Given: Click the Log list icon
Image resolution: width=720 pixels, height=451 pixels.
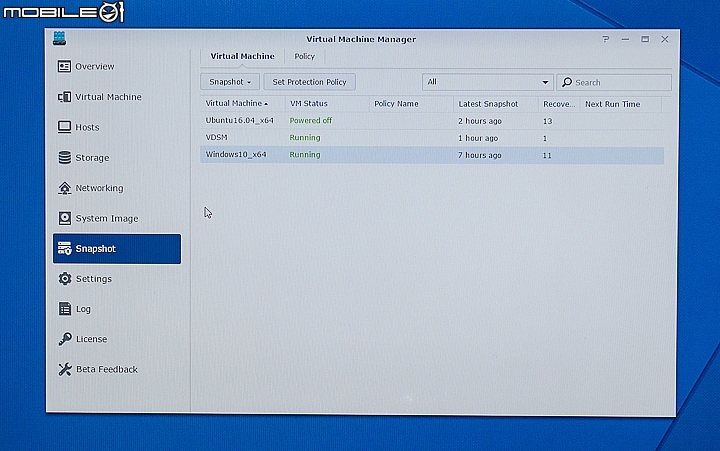Looking at the screenshot, I should pyautogui.click(x=65, y=309).
